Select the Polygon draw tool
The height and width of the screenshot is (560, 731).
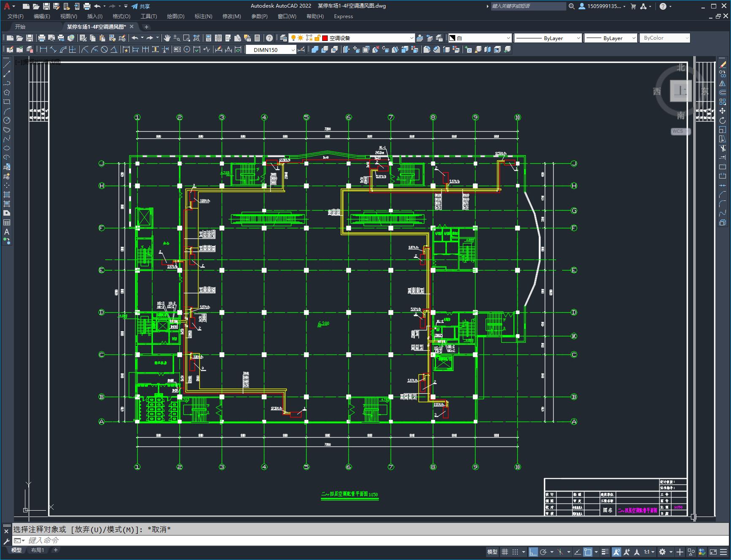tap(7, 92)
